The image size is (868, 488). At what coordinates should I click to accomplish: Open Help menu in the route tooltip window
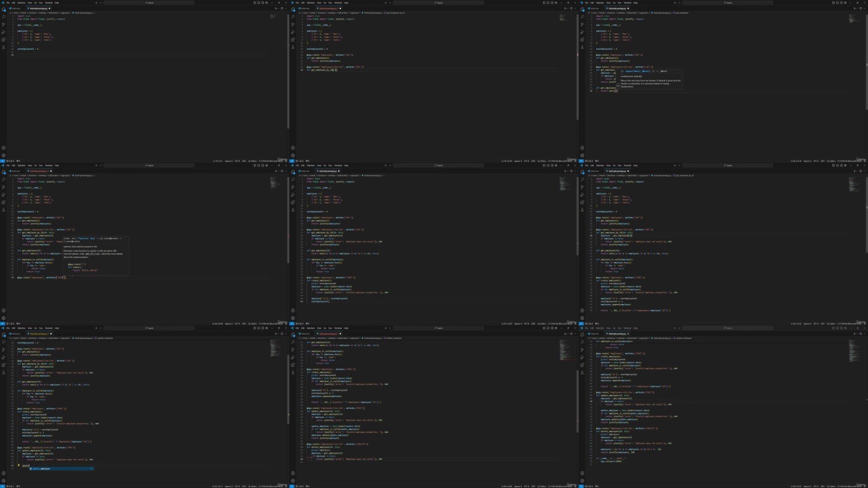click(56, 166)
